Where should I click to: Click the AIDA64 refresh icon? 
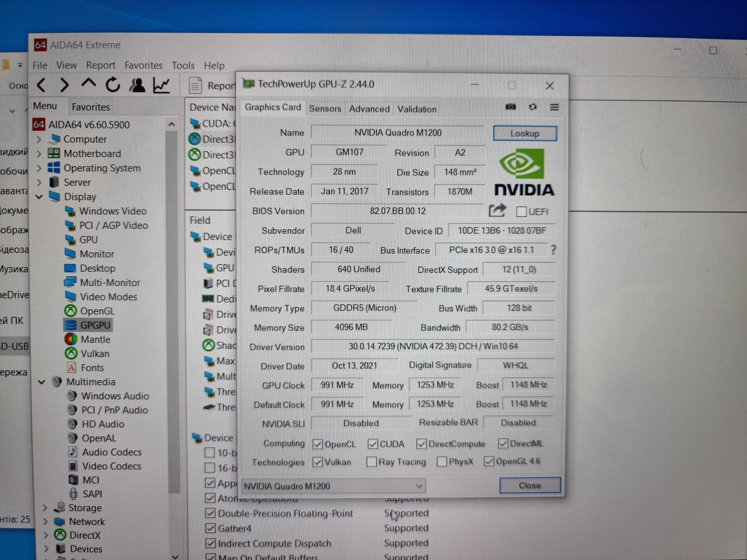[x=113, y=85]
